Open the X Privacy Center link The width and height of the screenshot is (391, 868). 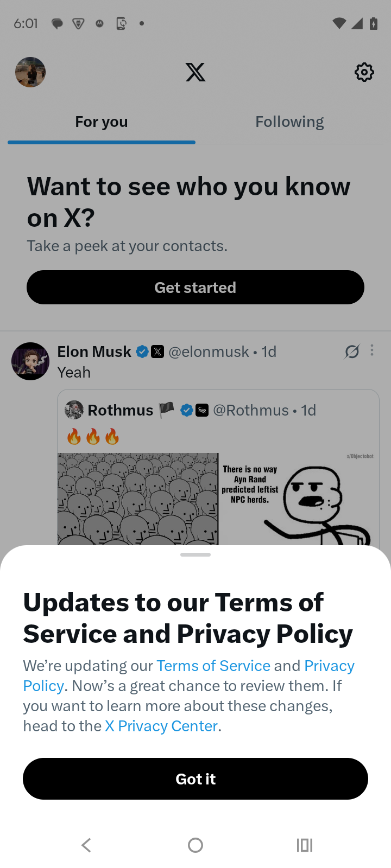pos(161,726)
